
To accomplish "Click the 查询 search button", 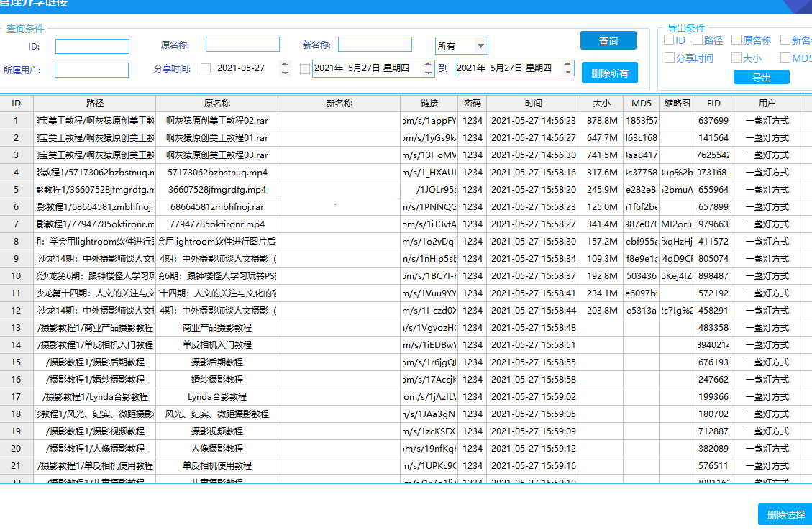I will pyautogui.click(x=608, y=41).
